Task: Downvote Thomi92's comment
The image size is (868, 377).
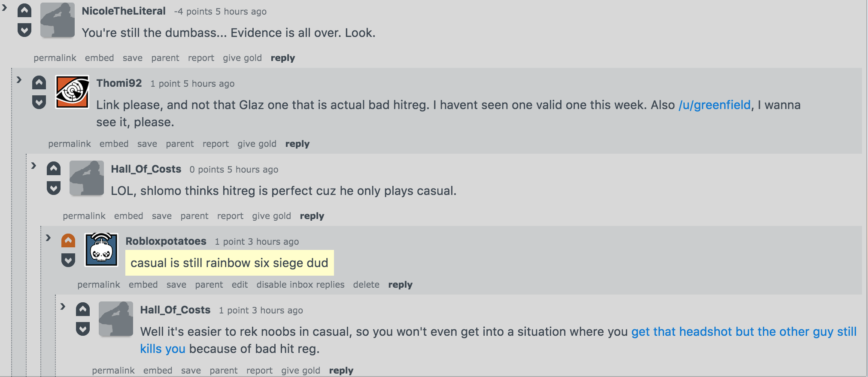Action: 39,102
